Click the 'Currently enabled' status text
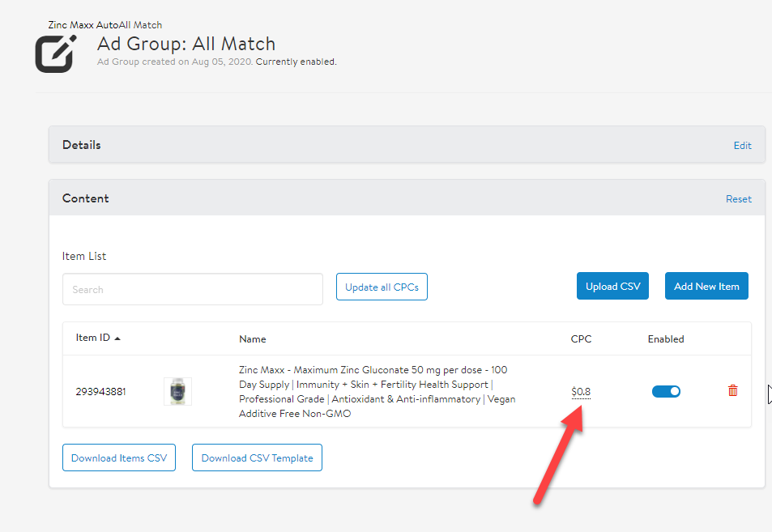772x532 pixels. point(296,62)
